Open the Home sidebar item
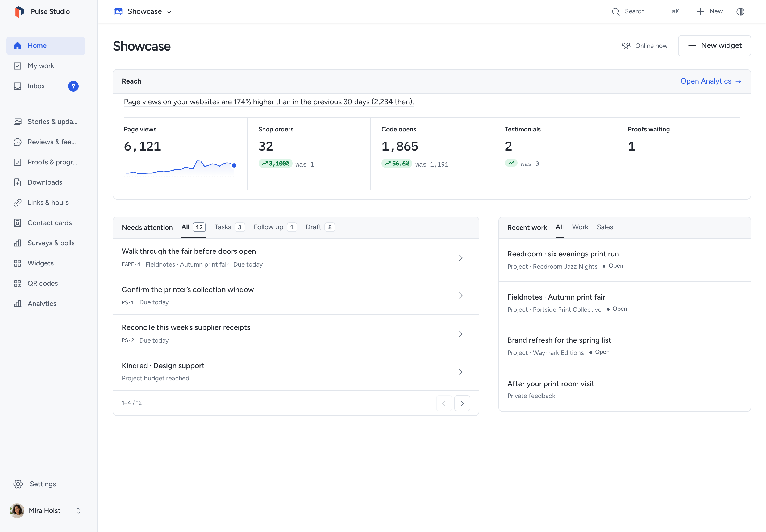The width and height of the screenshot is (766, 532). 46,46
